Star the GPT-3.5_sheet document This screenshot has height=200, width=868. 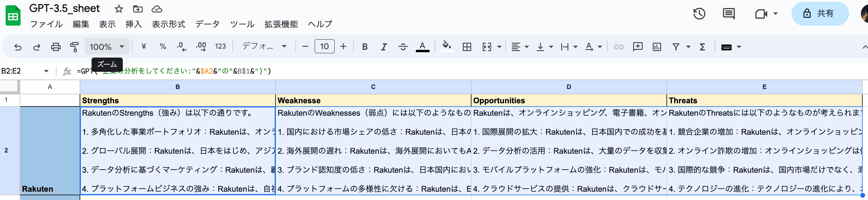click(119, 9)
